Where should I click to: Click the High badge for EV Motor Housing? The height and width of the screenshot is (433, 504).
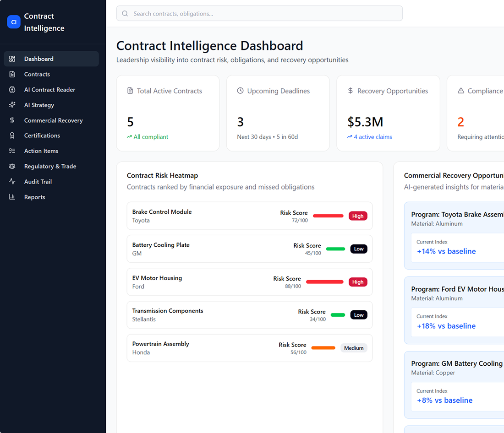[x=358, y=282]
